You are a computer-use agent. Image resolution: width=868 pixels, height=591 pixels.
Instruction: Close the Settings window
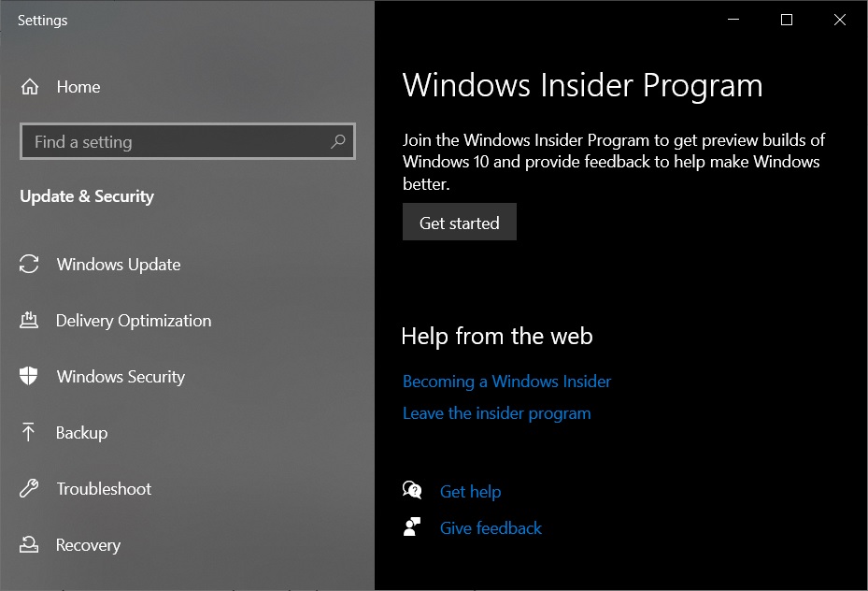840,20
